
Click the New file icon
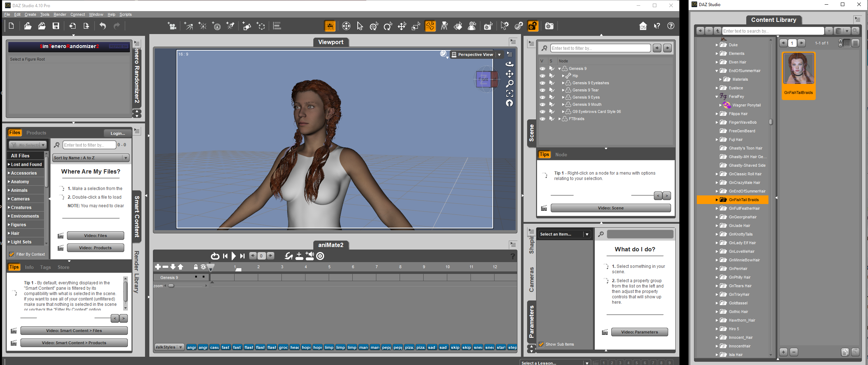click(11, 26)
